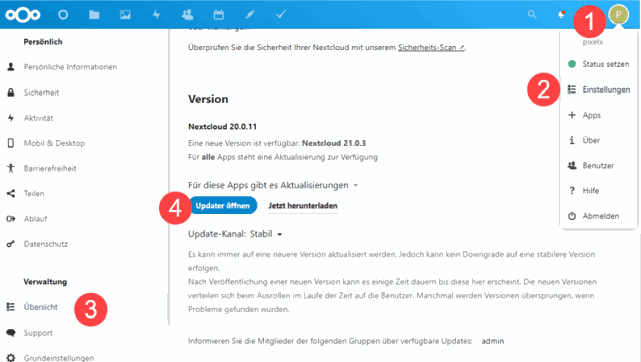The image size is (641, 362).
Task: Choose Abmelden to log out
Action: coord(601,216)
